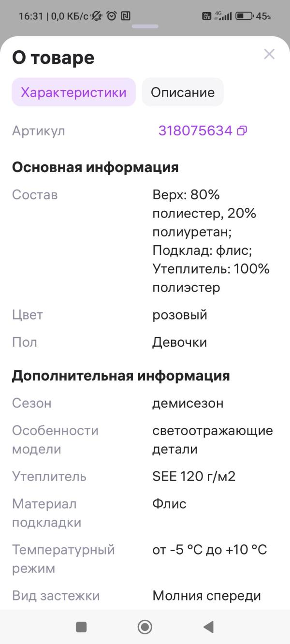
Task: Tap the О товаре heading
Action: (53, 58)
